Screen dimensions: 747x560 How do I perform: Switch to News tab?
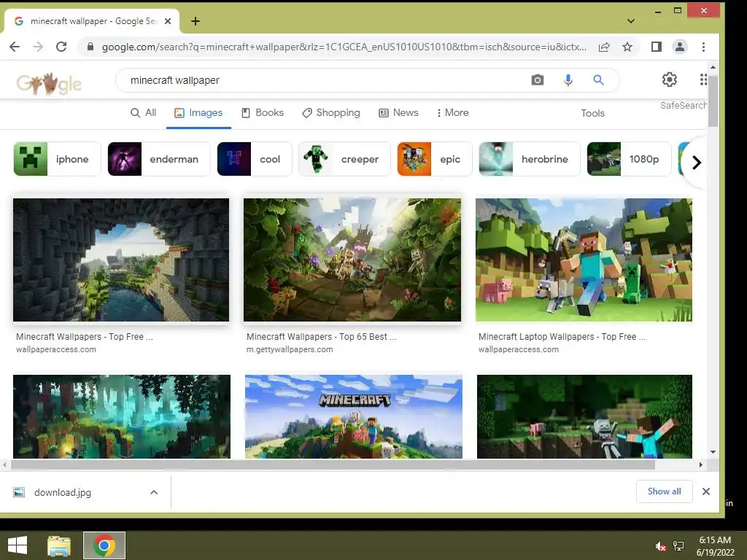coord(399,113)
